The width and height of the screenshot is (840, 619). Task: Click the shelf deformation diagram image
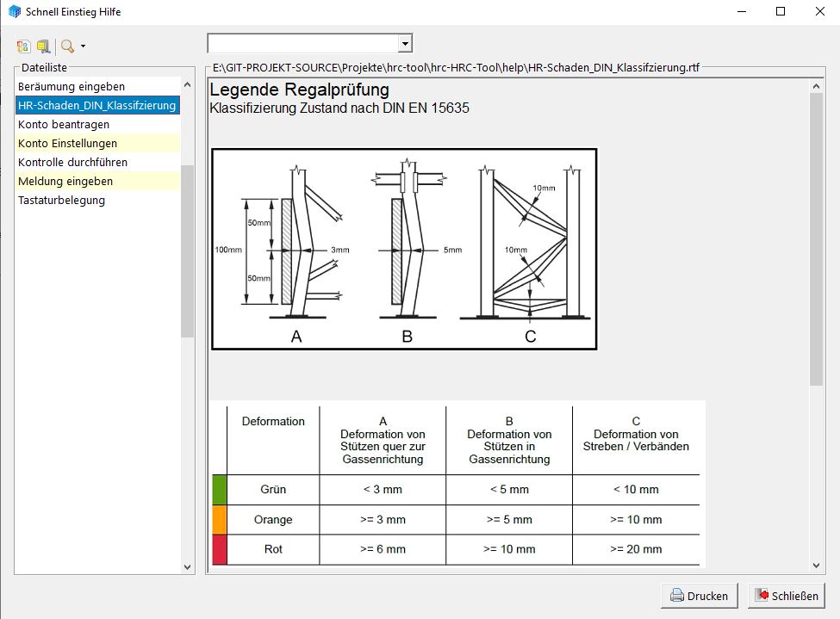pyautogui.click(x=404, y=249)
